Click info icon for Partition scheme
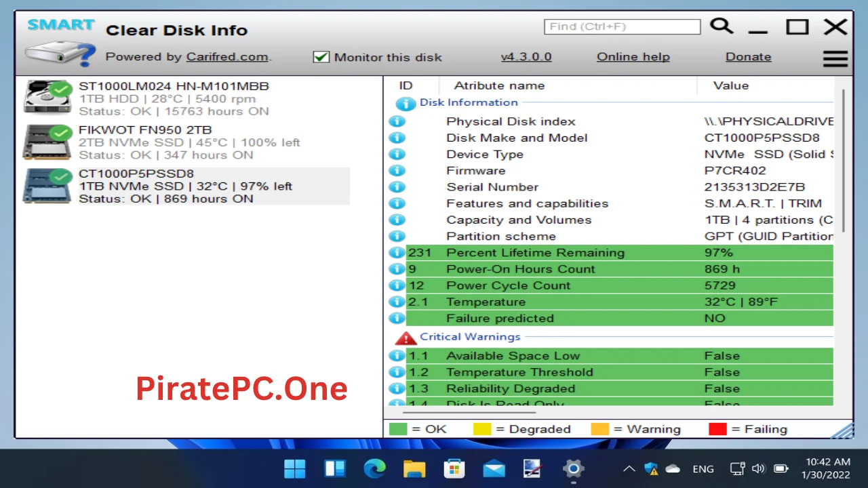This screenshot has width=868, height=488. [x=397, y=236]
